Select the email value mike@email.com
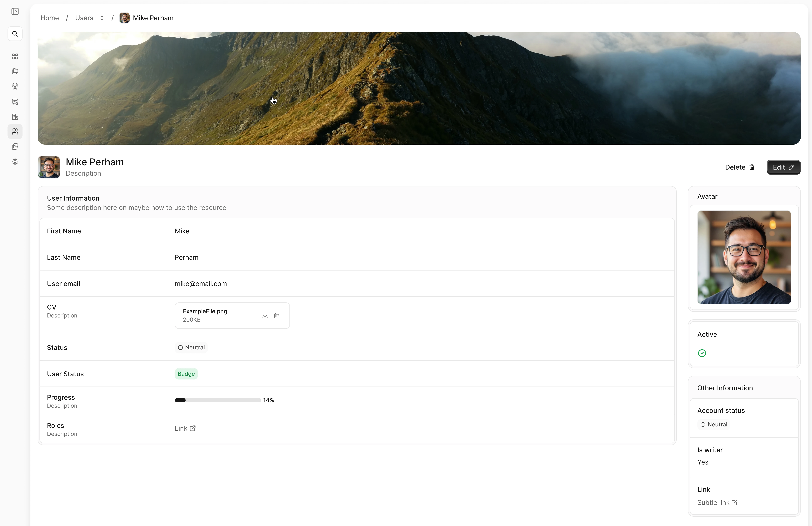 click(201, 284)
